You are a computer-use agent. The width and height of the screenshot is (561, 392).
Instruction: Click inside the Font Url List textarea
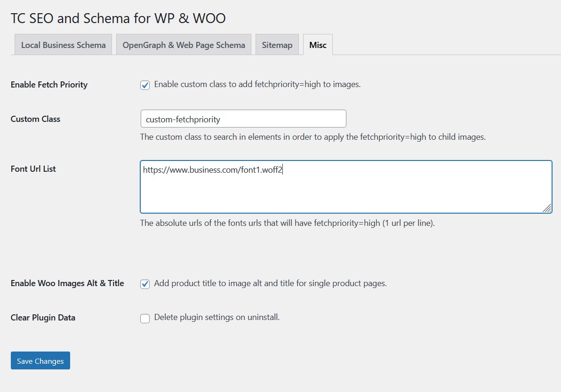(x=345, y=186)
